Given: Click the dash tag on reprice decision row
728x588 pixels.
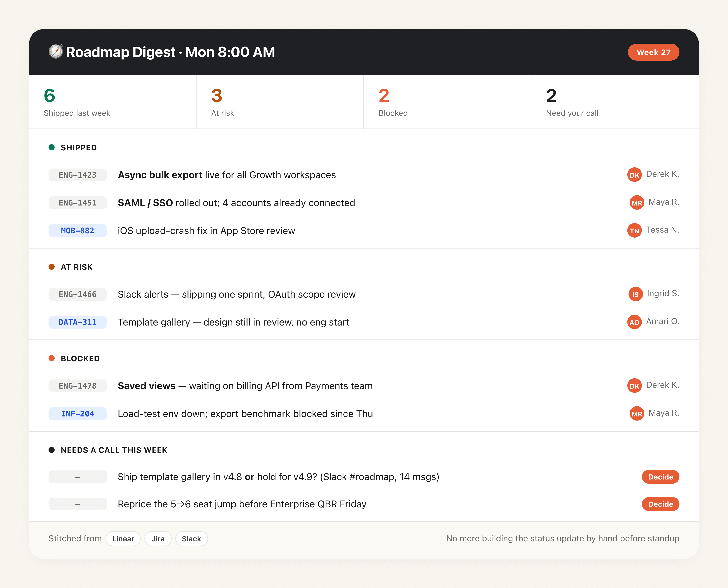Looking at the screenshot, I should pos(78,504).
